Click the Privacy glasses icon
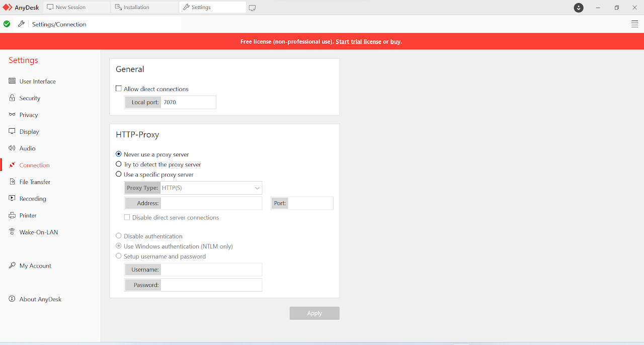 (12, 115)
